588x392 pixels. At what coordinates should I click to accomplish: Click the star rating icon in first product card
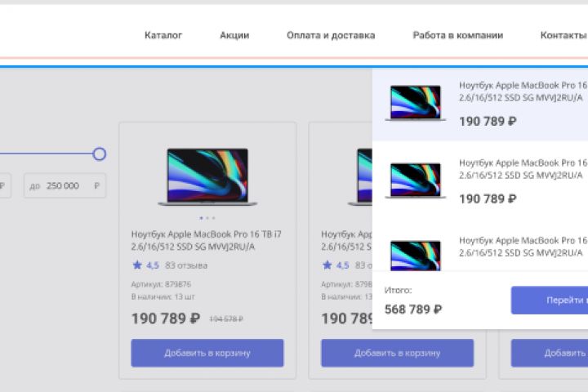137,265
